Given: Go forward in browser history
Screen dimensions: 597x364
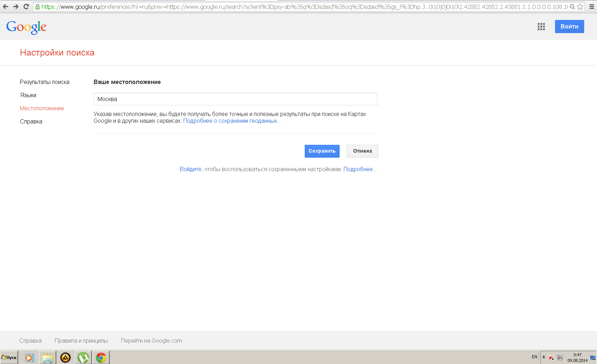Looking at the screenshot, I should [16, 6].
